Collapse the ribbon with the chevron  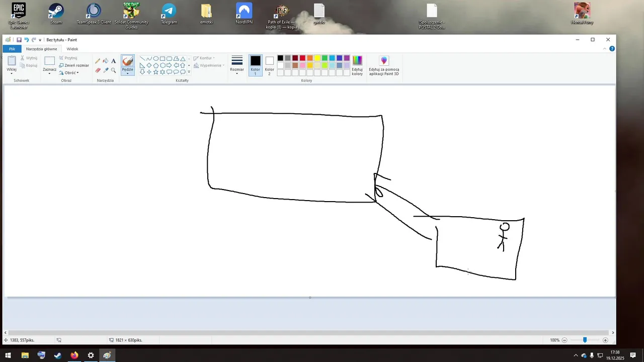click(605, 49)
